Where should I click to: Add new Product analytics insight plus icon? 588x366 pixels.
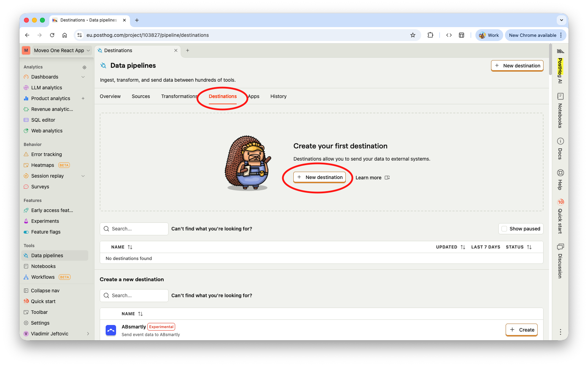click(x=83, y=98)
